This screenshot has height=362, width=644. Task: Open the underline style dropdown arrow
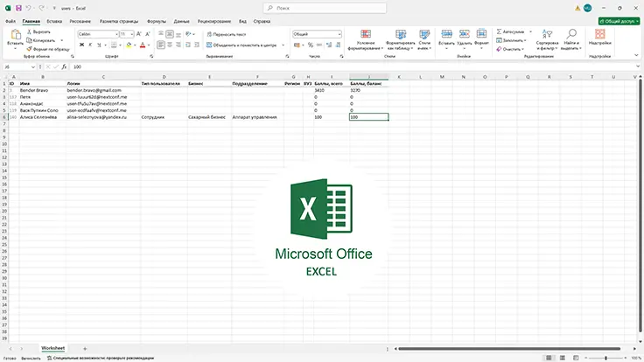[x=105, y=45]
